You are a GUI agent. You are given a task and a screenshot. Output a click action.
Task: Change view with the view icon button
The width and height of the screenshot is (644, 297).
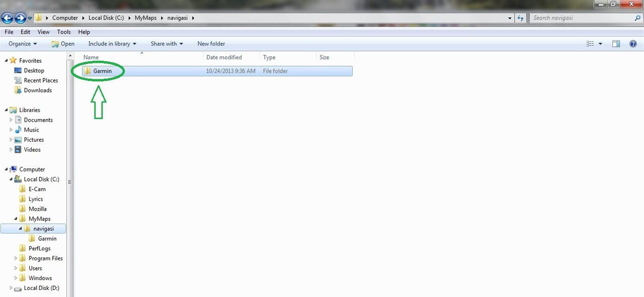[x=590, y=44]
